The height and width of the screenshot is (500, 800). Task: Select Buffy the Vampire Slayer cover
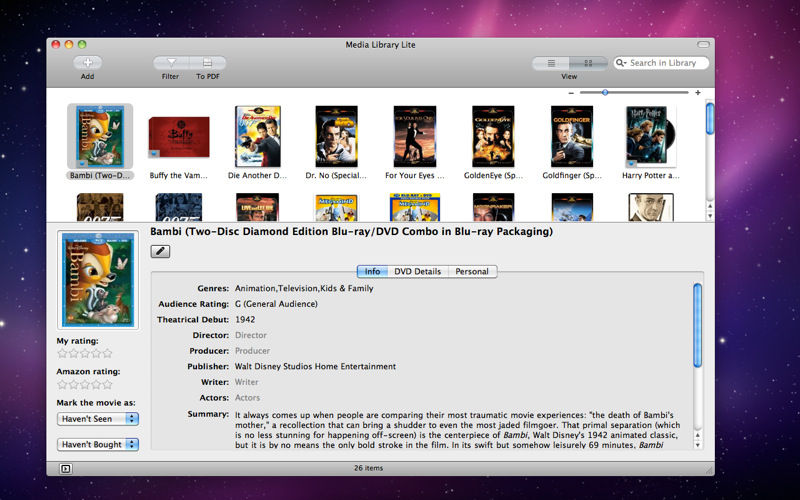[179, 137]
